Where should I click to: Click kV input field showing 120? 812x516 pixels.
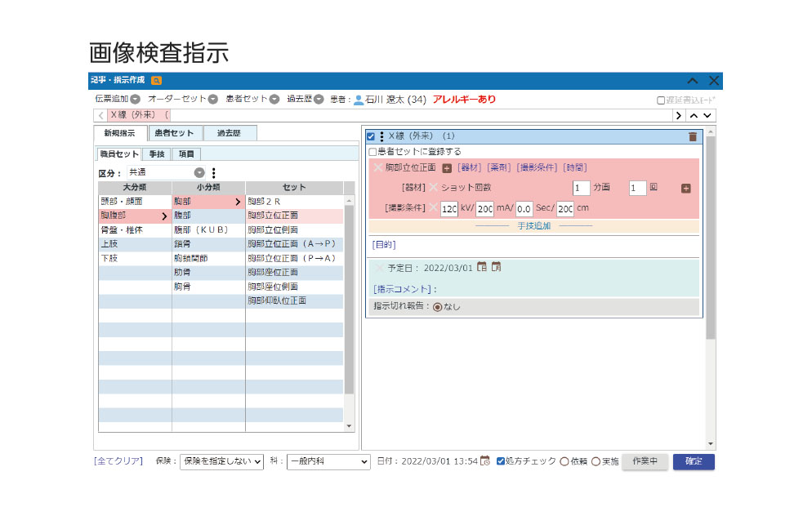pyautogui.click(x=448, y=208)
